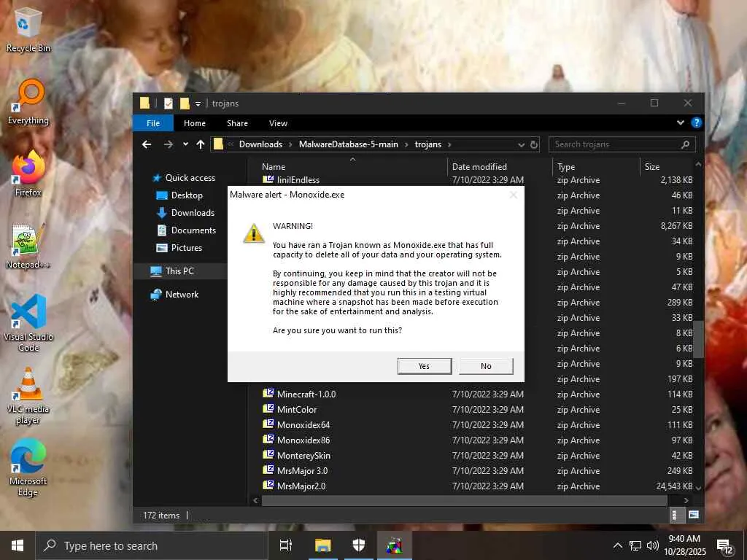Click the Properties quick access toolbar icon

[x=169, y=104]
